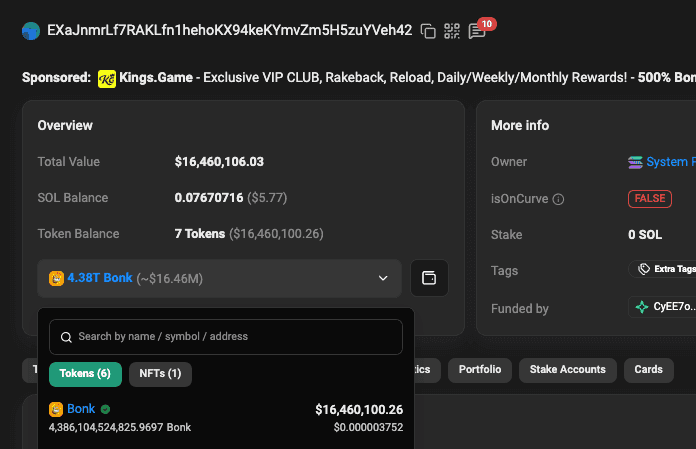Viewport: 696px width, 449px height.
Task: Copy the wallet address icon
Action: point(428,31)
